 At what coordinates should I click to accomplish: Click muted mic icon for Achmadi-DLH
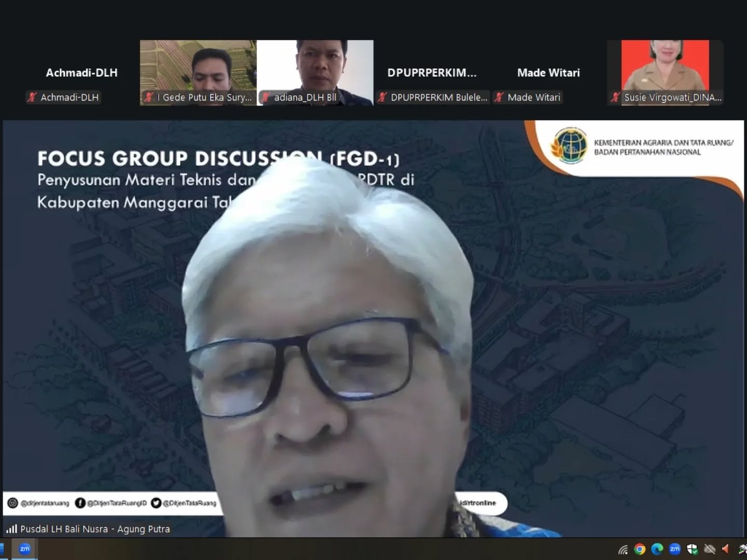(x=32, y=97)
